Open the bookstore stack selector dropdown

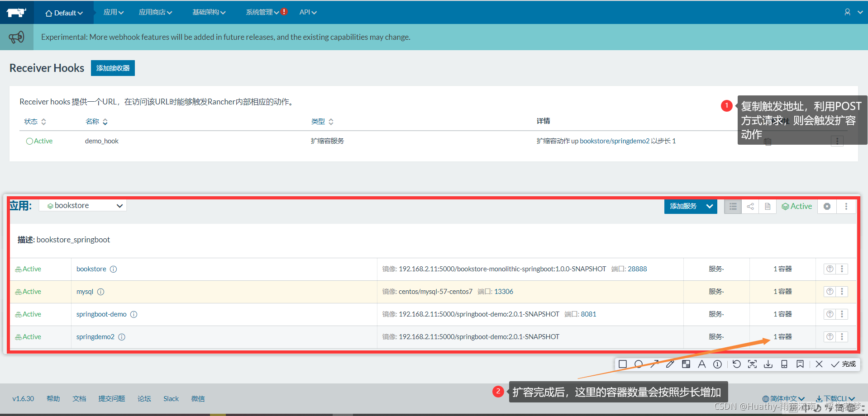pyautogui.click(x=83, y=206)
